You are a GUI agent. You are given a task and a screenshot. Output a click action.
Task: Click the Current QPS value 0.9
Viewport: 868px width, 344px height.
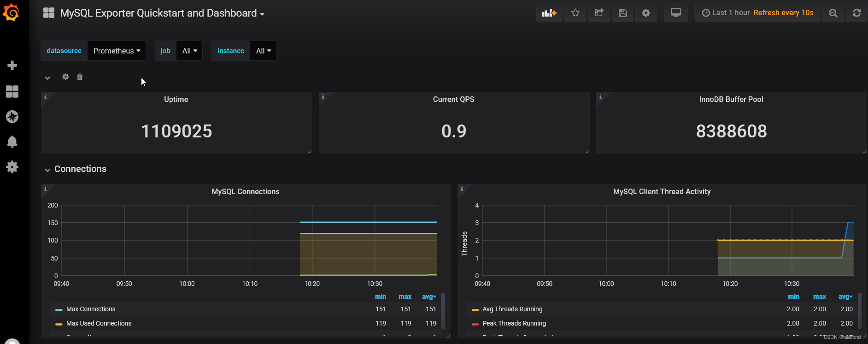pyautogui.click(x=454, y=131)
